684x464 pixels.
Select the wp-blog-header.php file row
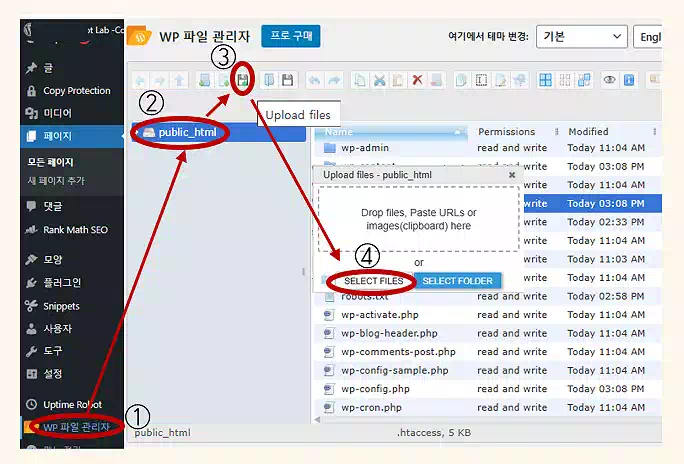(x=488, y=334)
